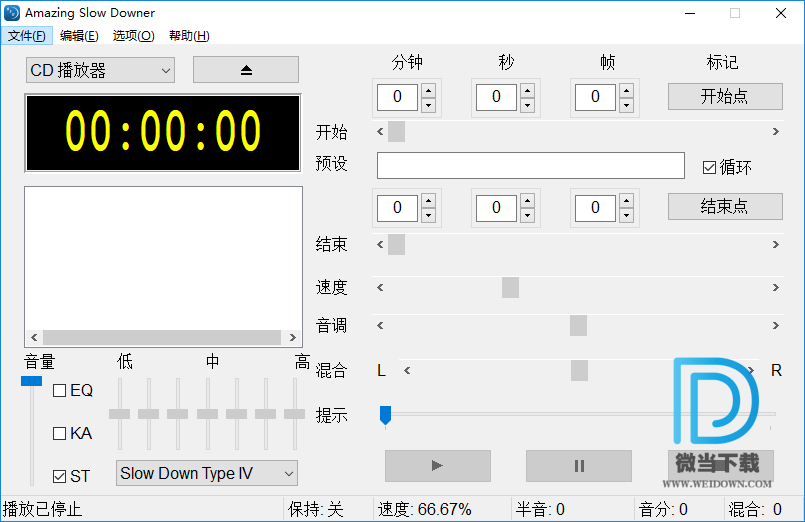
Task: Click left arrow of 速度 scrollbar
Action: click(x=380, y=287)
